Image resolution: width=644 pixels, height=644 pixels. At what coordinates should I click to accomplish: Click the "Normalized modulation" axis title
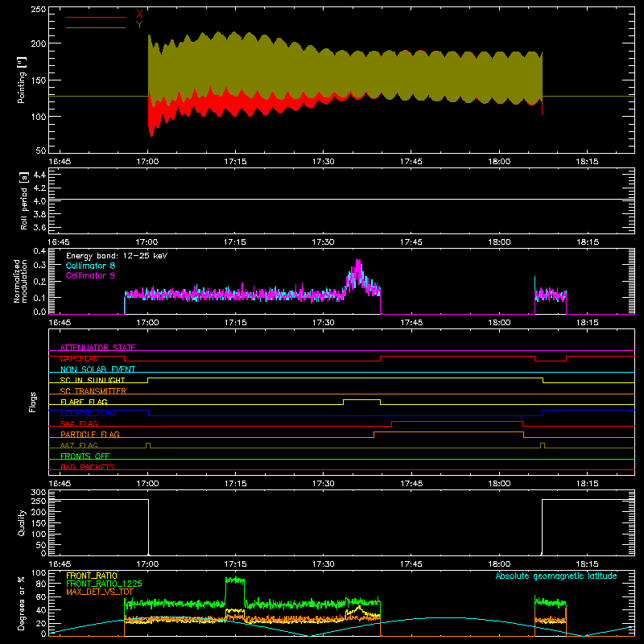tap(20, 281)
